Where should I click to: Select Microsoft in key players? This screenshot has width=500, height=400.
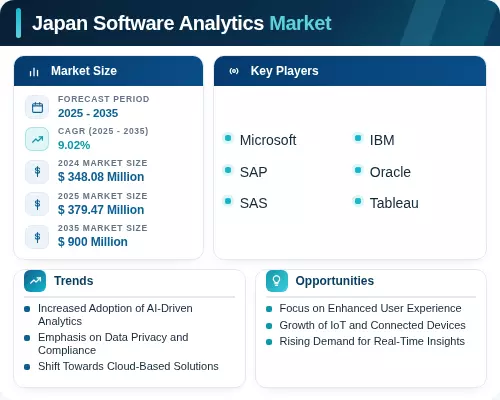pyautogui.click(x=268, y=140)
